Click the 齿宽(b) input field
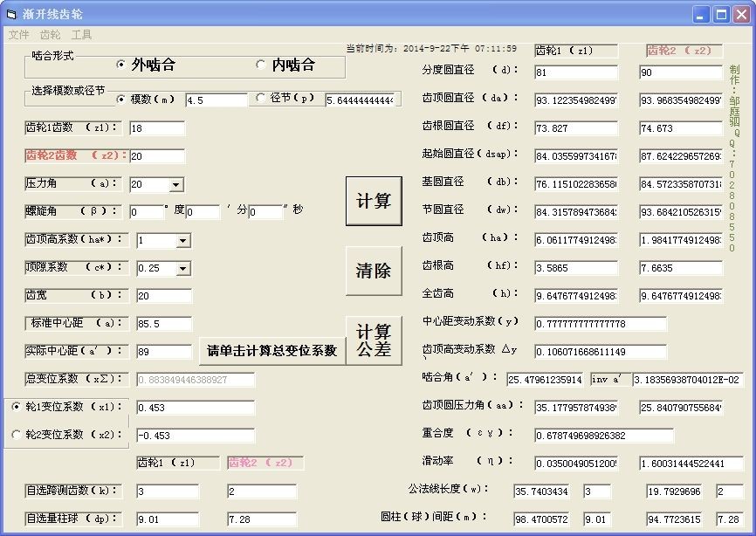Image resolution: width=756 pixels, height=536 pixels. [164, 296]
